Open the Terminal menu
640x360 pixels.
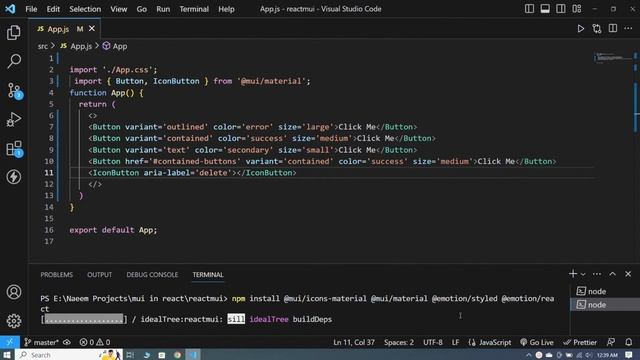pos(194,9)
